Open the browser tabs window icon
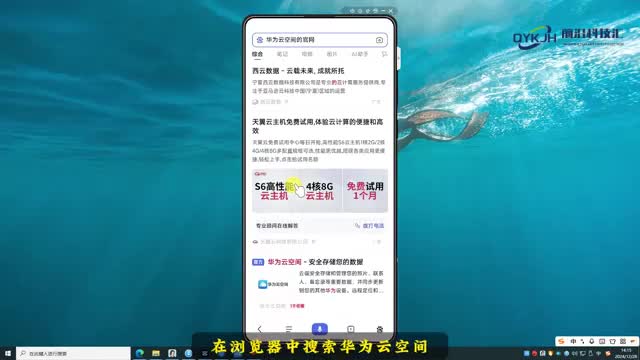Screen dimensions: 640x360 click(351, 329)
